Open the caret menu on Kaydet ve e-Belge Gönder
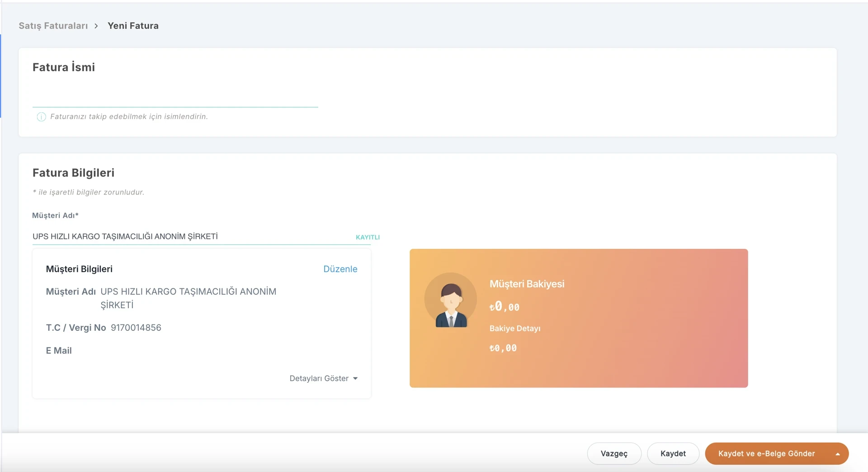This screenshot has height=472, width=868. [838, 454]
